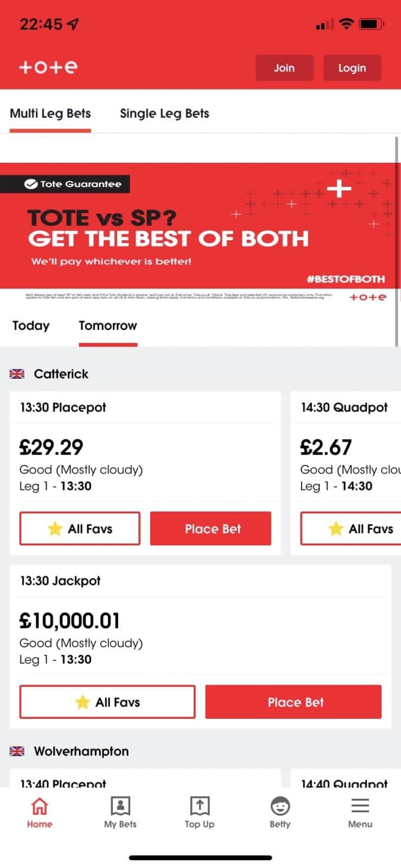Open the Home icon in bottom bar
The width and height of the screenshot is (401, 868).
click(40, 806)
